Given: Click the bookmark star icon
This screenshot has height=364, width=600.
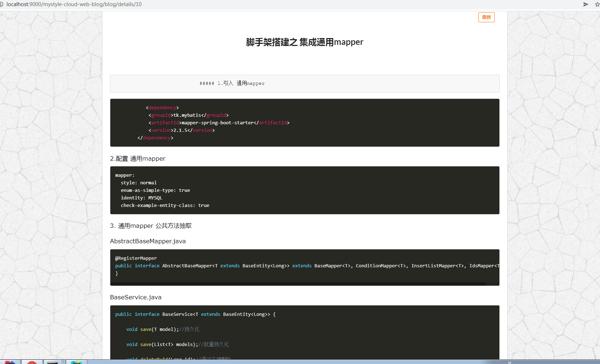Looking at the screenshot, I should [597, 4].
